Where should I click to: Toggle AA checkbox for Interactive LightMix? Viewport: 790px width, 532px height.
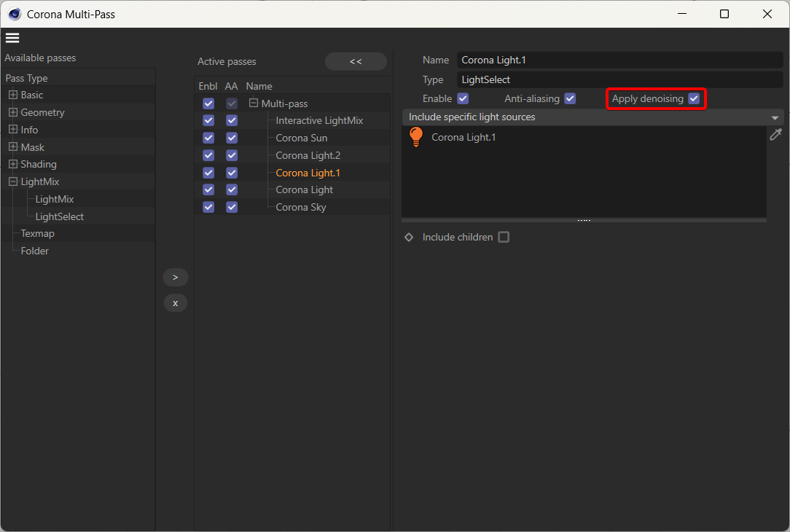(x=232, y=120)
